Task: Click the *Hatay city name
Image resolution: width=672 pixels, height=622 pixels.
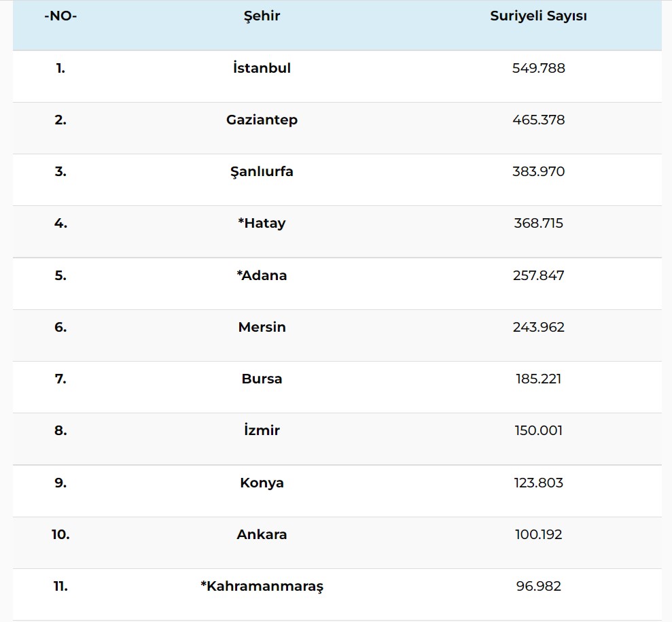Action: 262,223
